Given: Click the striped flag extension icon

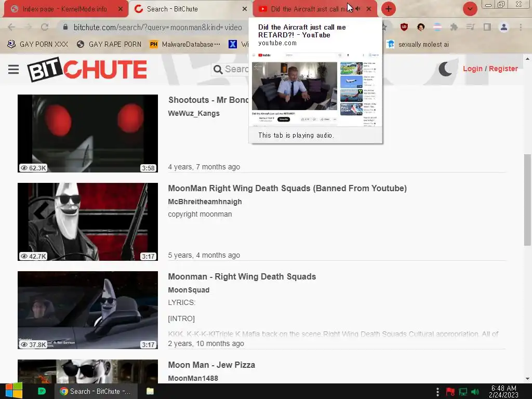Looking at the screenshot, I should (x=437, y=27).
